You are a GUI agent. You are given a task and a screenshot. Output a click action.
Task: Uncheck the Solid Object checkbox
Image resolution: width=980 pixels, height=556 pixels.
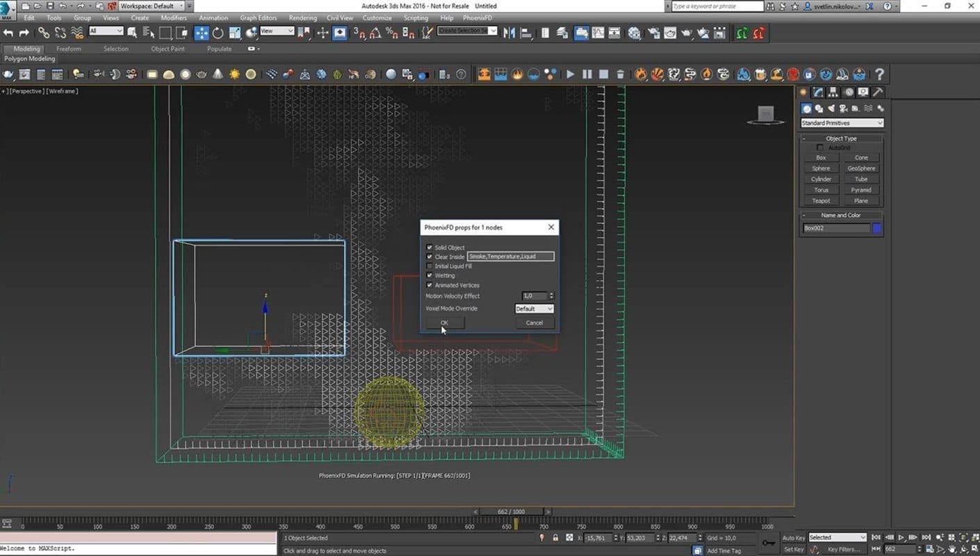tap(429, 247)
